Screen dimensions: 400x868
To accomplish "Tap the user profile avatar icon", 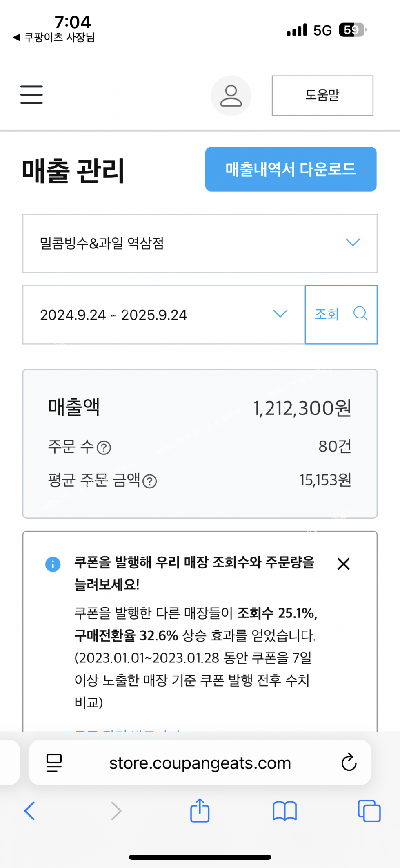I will click(231, 96).
